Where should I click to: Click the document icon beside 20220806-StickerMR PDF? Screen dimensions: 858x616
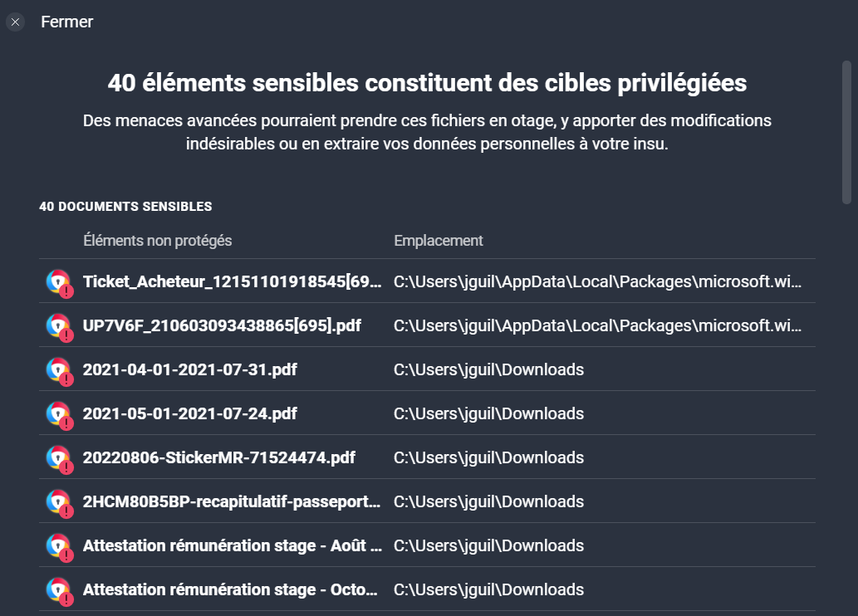pyautogui.click(x=57, y=457)
